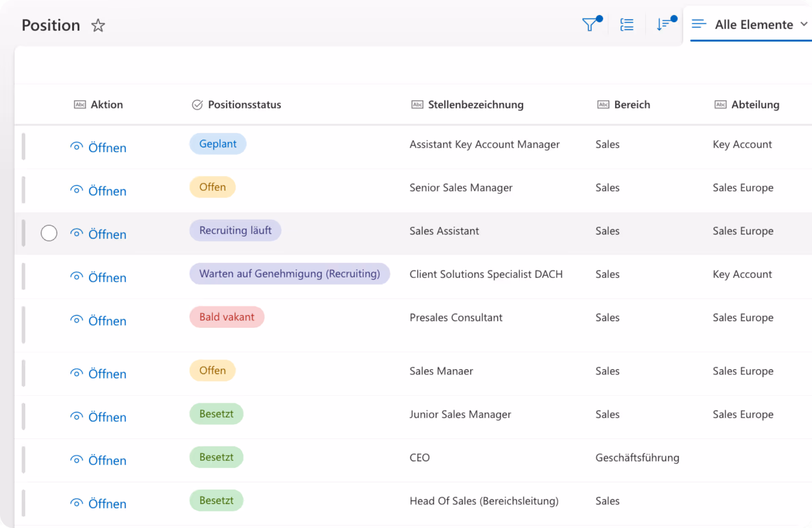Click the Besetzt badge for Head Of Sales
This screenshot has width=812, height=528.
(x=216, y=500)
